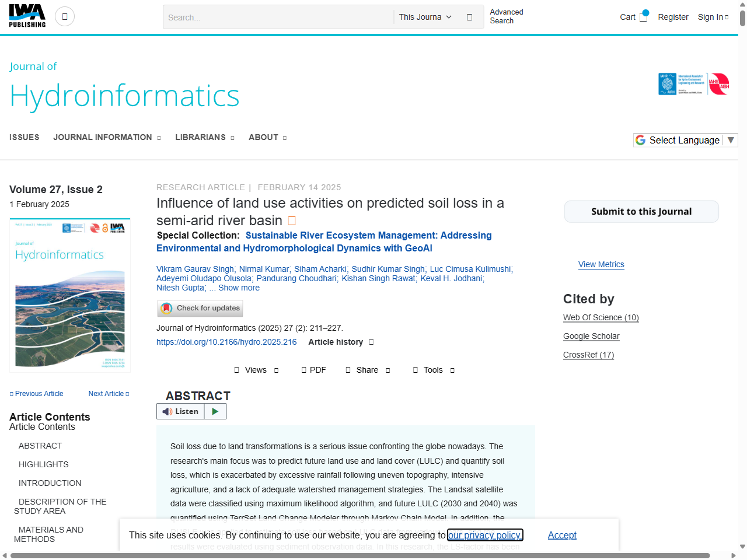Open the article DOI link
747x560 pixels.
(226, 342)
